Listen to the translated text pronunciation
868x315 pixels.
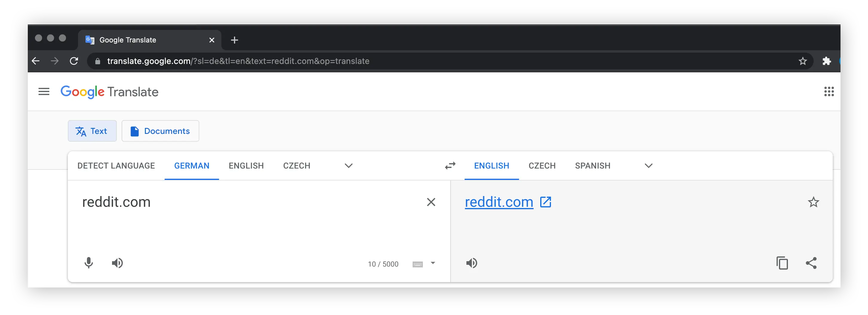[472, 263]
